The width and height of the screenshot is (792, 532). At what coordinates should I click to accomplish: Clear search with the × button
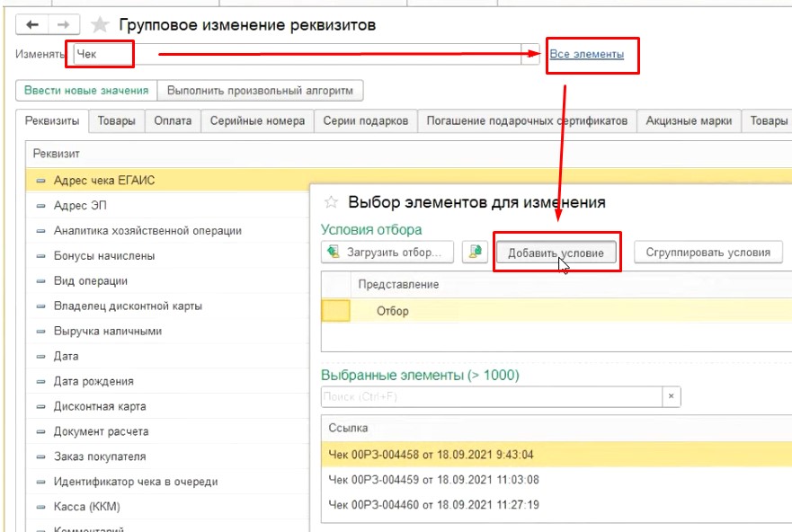click(672, 396)
